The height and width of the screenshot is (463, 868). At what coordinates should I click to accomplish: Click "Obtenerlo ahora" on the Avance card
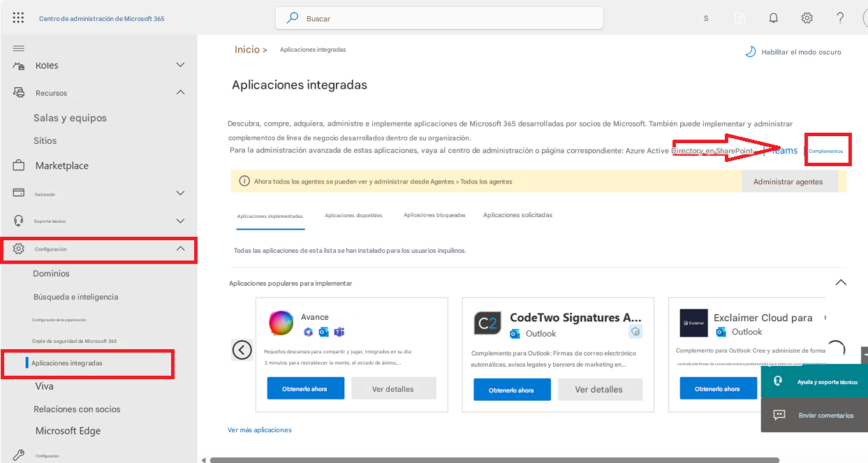pyautogui.click(x=305, y=388)
